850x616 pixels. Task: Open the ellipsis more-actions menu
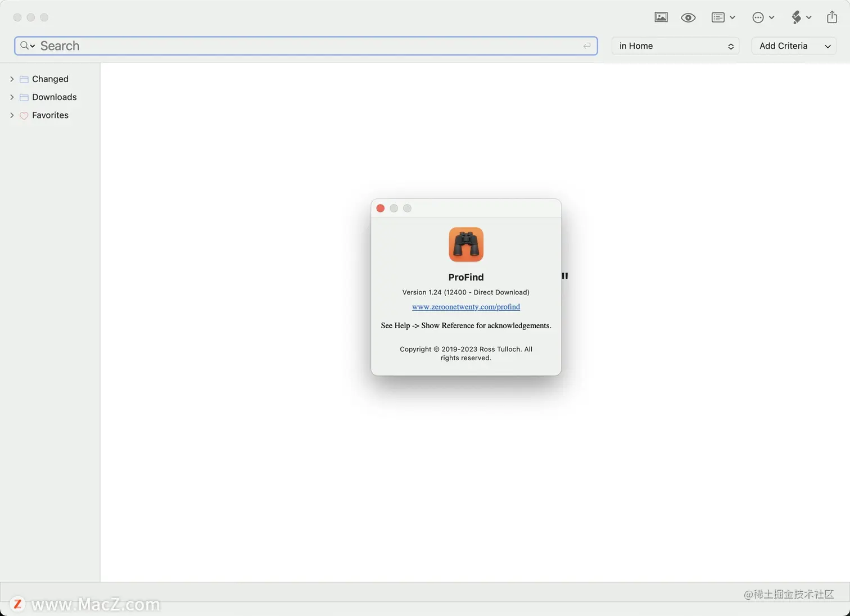(x=763, y=17)
